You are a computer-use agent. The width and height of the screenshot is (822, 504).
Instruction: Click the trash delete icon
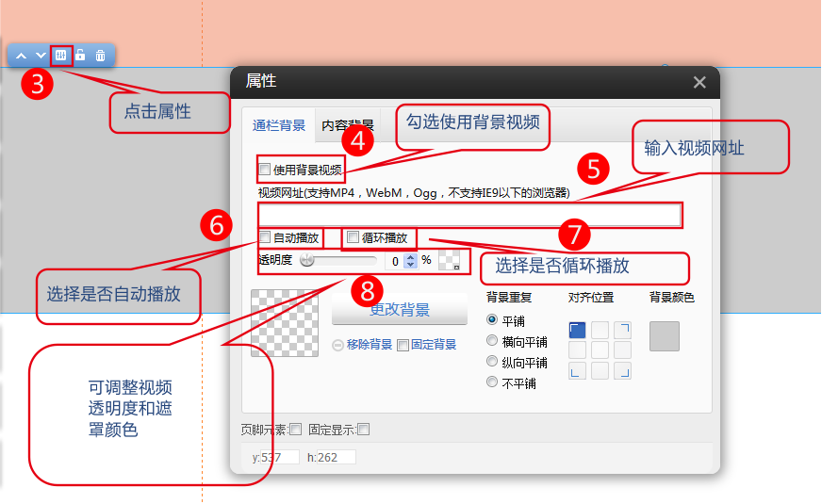pyautogui.click(x=101, y=56)
